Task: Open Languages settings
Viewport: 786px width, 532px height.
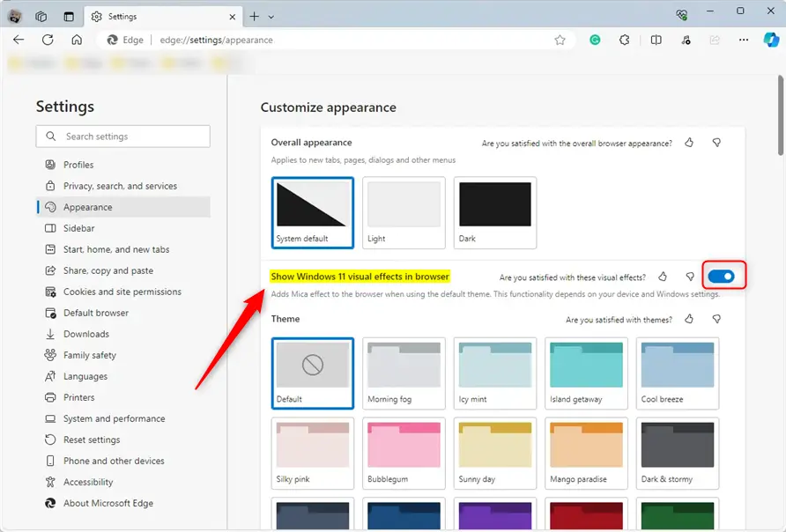Action: [x=123, y=376]
